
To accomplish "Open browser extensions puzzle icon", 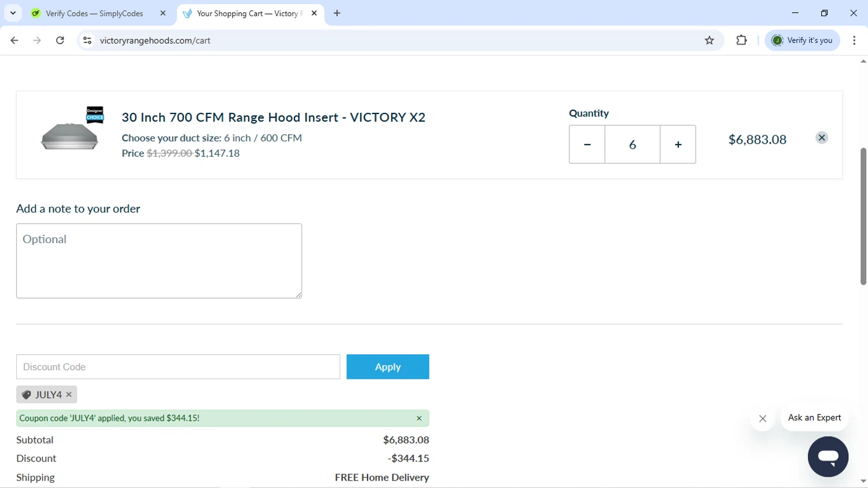I will [x=741, y=41].
